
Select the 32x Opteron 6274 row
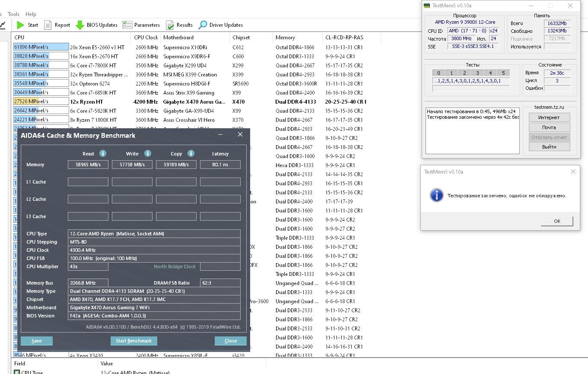pyautogui.click(x=197, y=83)
